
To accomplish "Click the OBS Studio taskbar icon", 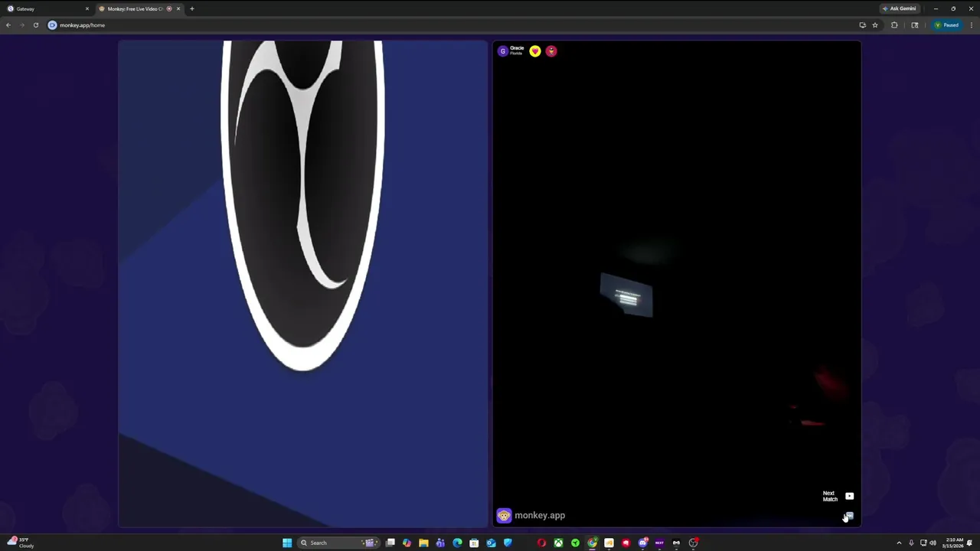I will (x=693, y=543).
